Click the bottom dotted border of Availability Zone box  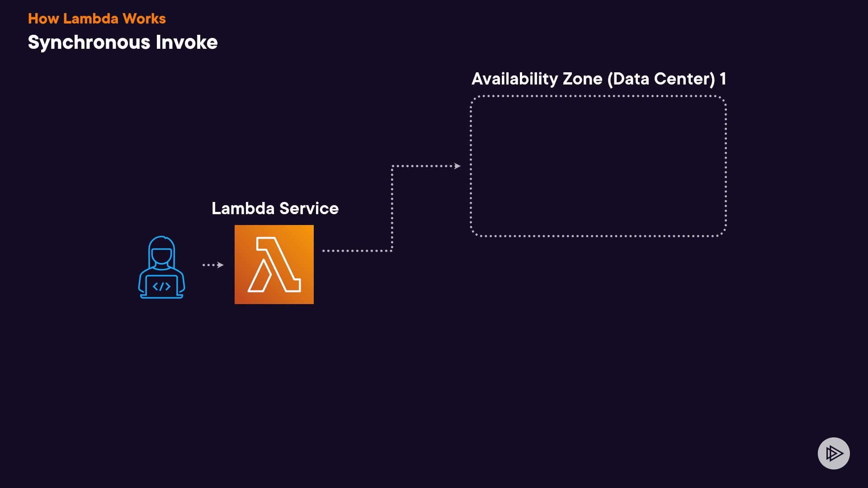pos(598,236)
